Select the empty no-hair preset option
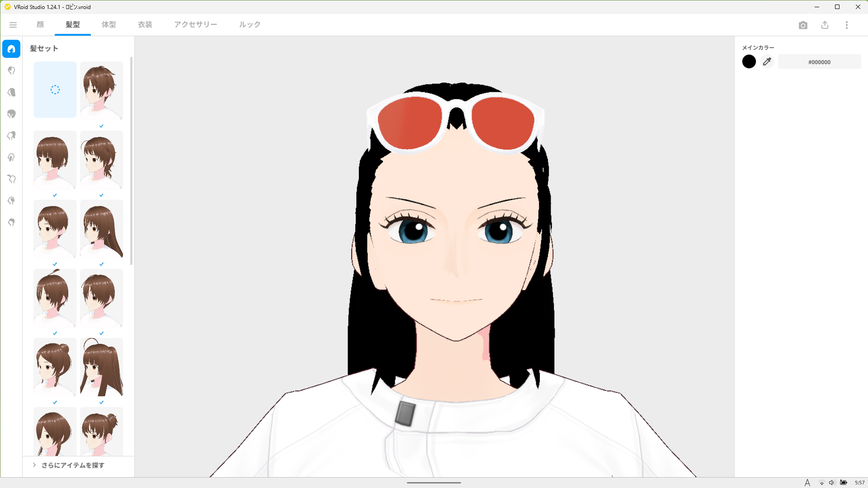Image resolution: width=868 pixels, height=488 pixels. 55,90
